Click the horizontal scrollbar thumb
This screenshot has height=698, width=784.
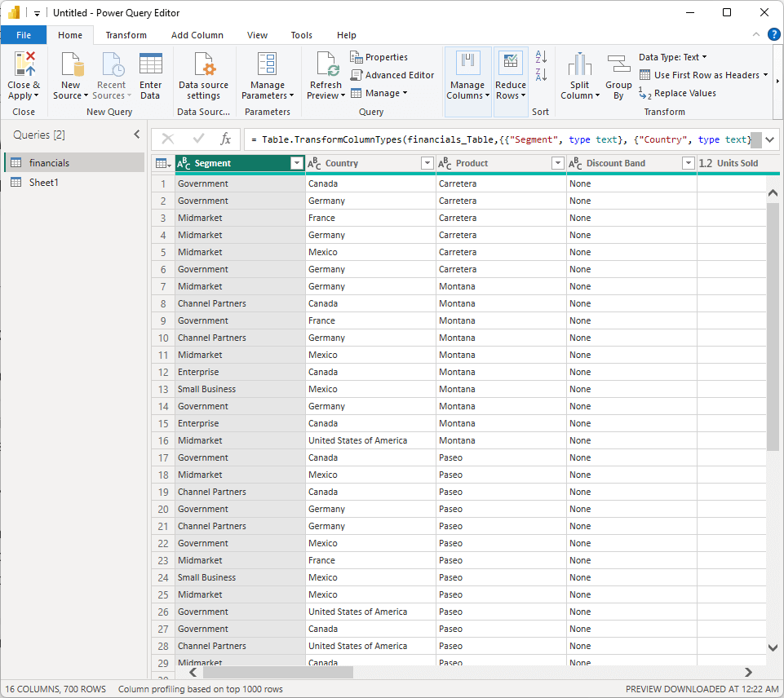[278, 673]
